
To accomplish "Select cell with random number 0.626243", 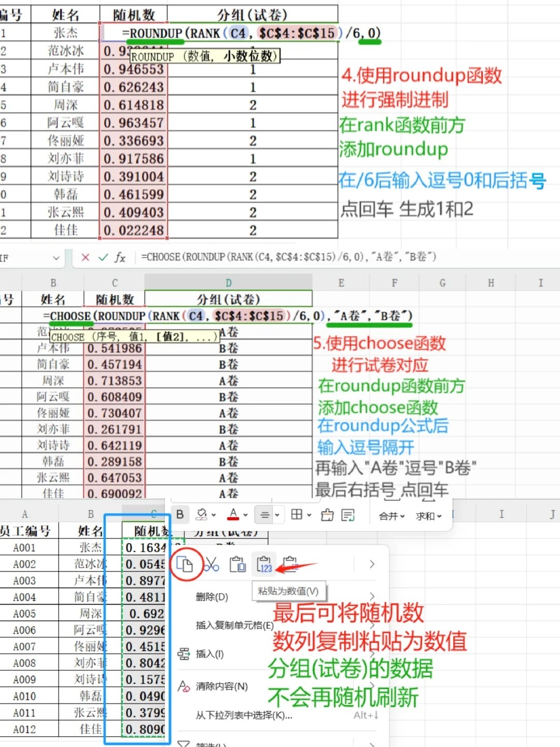I will (x=133, y=87).
